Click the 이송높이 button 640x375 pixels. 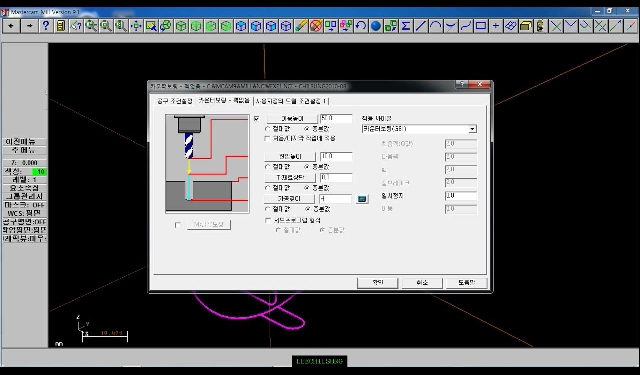tap(290, 157)
